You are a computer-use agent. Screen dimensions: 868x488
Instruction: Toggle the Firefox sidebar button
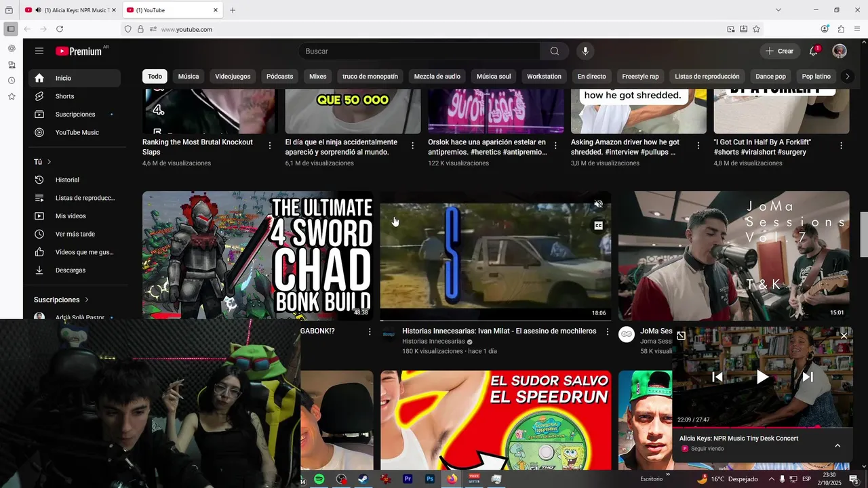[x=10, y=29]
